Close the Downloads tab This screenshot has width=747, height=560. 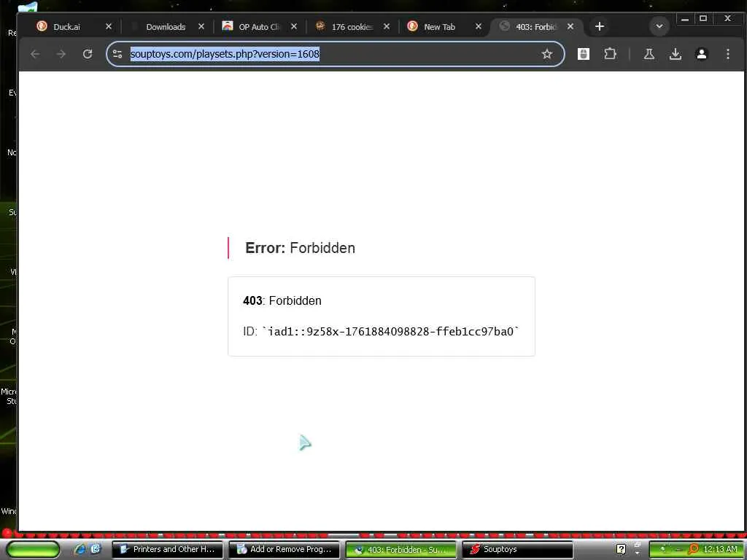[x=201, y=27]
